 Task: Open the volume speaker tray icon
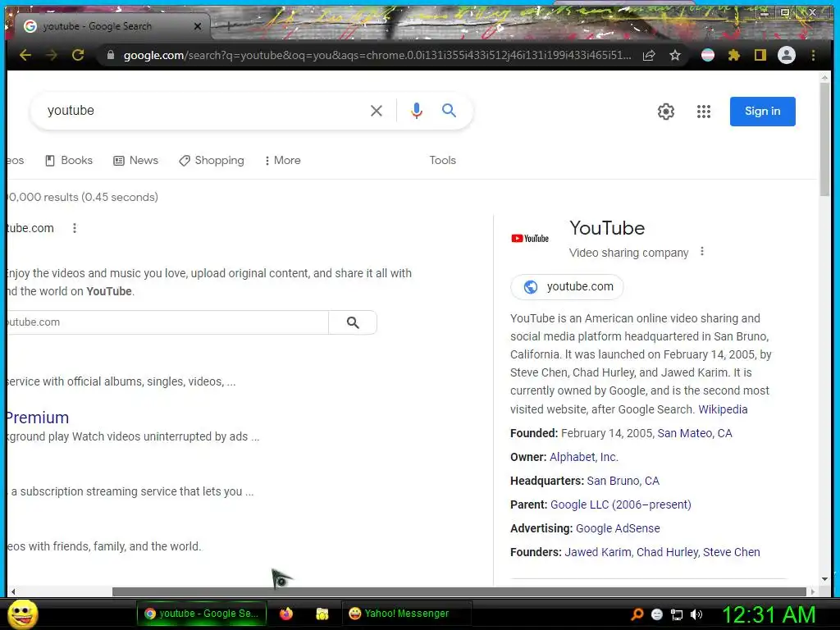[696, 614]
